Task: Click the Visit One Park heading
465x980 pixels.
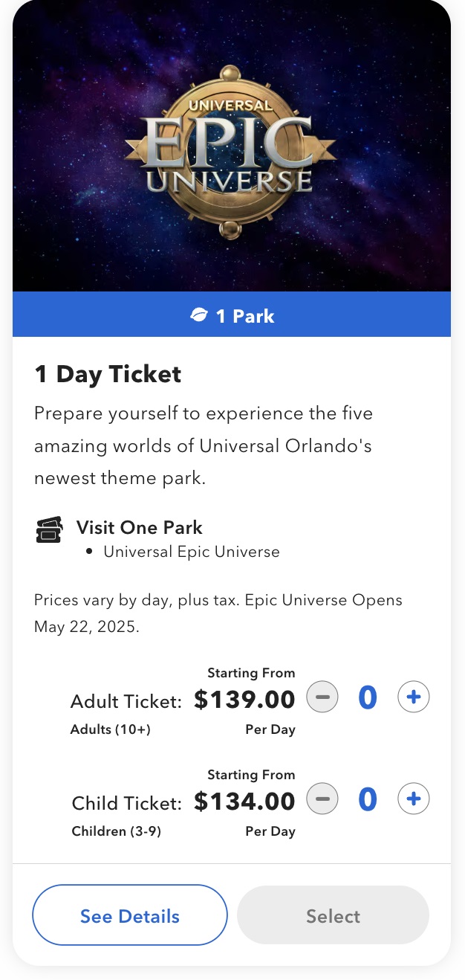Action: pyautogui.click(x=140, y=528)
